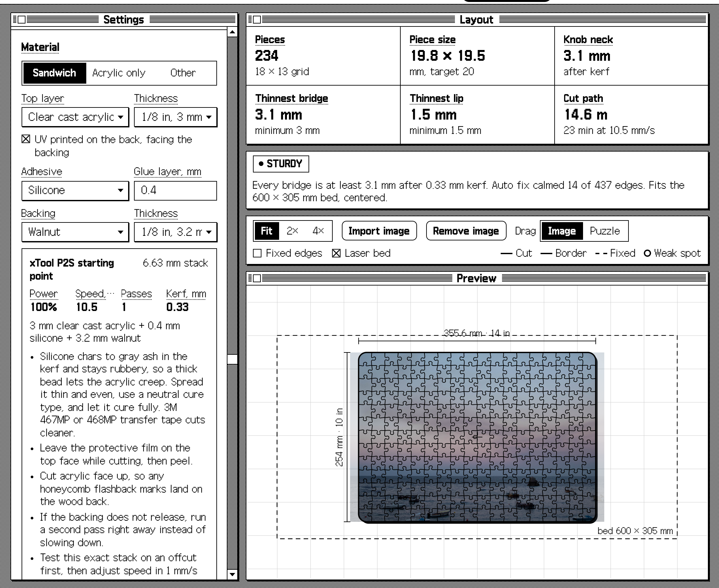719x588 pixels.
Task: Open the Backing dropdown showing Walnut
Action: (75, 232)
